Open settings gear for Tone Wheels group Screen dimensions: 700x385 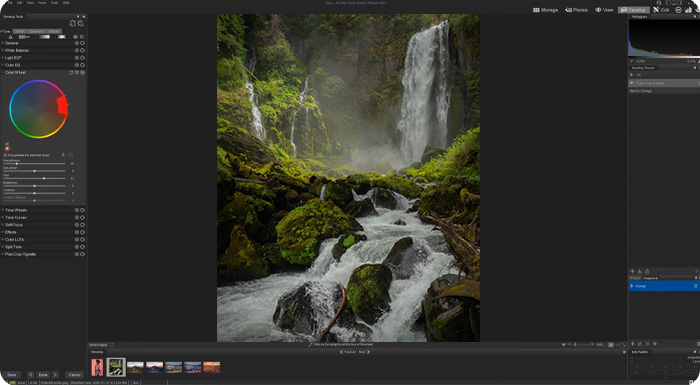coord(77,210)
